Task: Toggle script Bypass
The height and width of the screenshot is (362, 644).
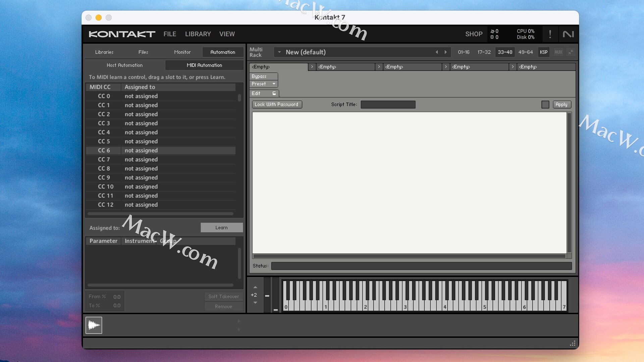Action: point(263,76)
